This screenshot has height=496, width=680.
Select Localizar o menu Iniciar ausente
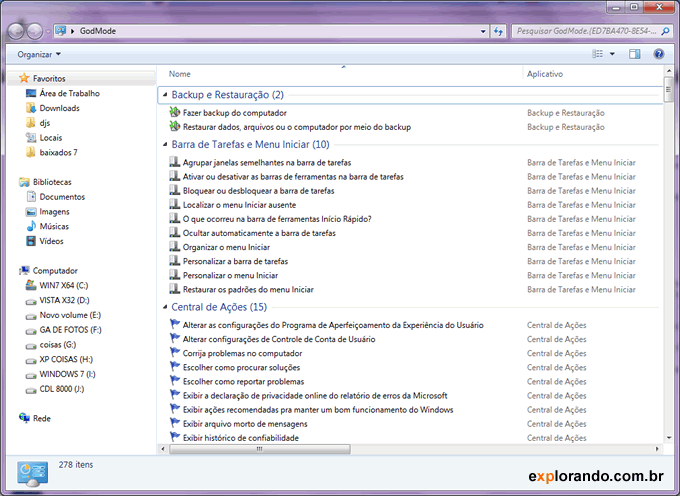pos(239,205)
